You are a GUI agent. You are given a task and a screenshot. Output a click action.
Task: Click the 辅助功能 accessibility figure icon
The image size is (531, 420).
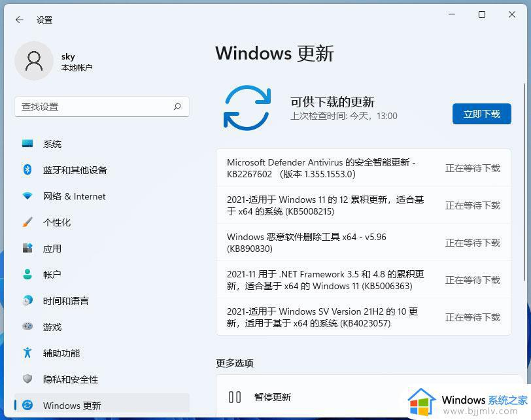(27, 353)
